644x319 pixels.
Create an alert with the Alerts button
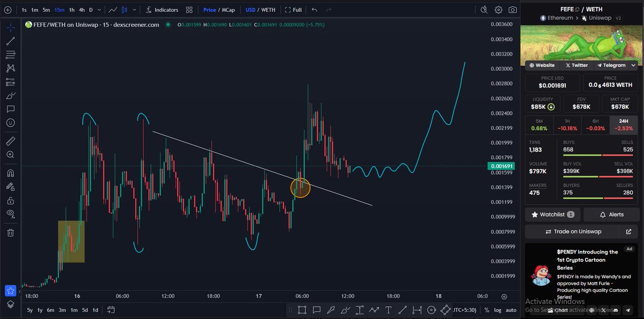point(611,214)
